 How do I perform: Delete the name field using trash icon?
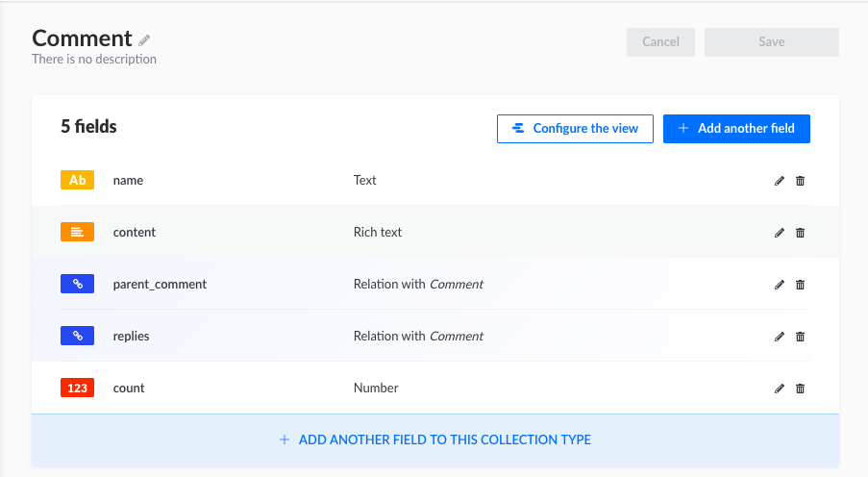(x=801, y=181)
